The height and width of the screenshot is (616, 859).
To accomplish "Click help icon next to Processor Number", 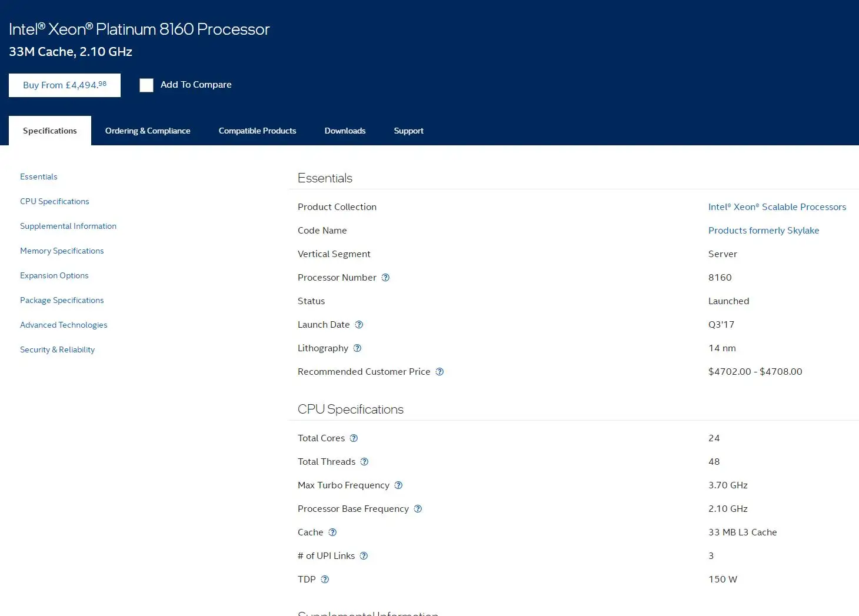I will (x=385, y=278).
